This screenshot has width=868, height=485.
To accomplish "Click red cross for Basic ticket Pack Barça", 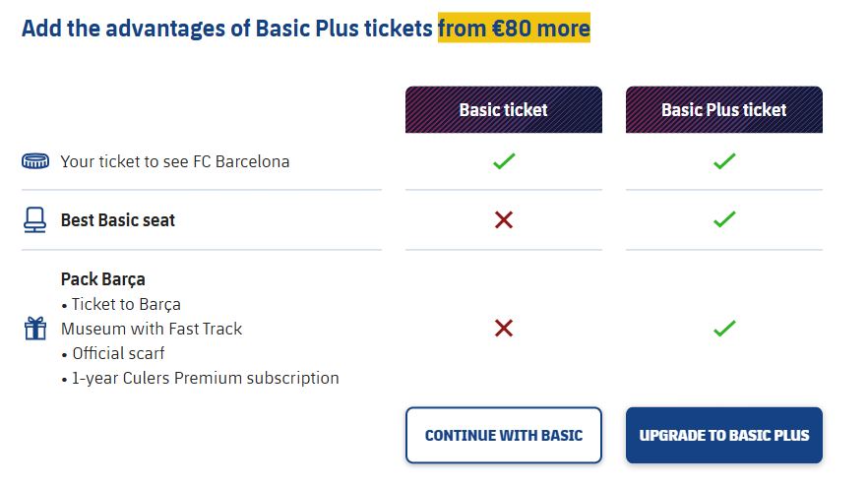I will pos(504,329).
